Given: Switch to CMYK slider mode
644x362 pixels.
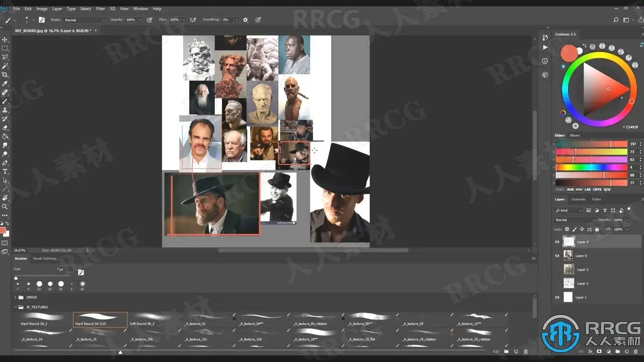Looking at the screenshot, I should (597, 190).
